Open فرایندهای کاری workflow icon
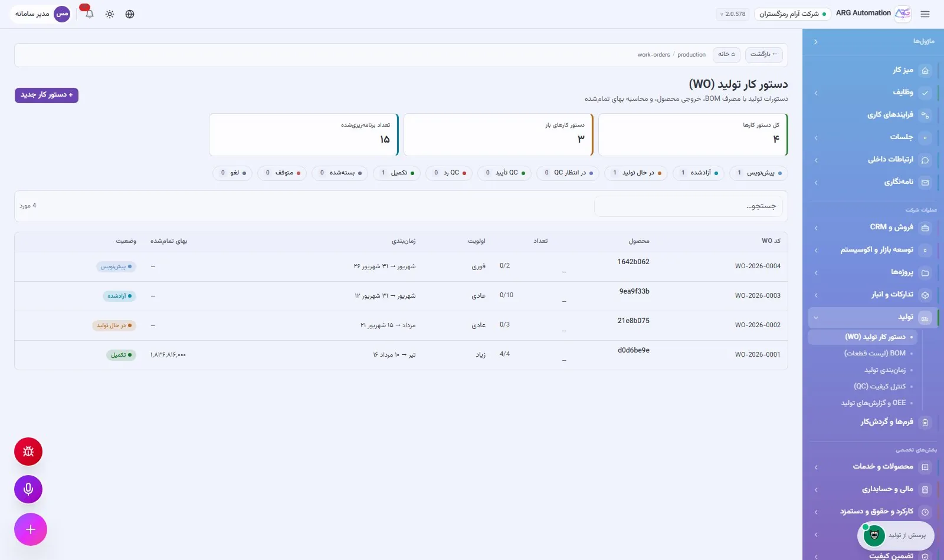The image size is (944, 560). tap(925, 115)
